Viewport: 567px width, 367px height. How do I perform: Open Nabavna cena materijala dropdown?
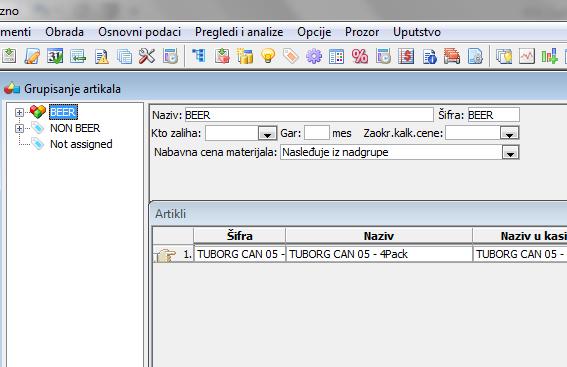tap(510, 152)
